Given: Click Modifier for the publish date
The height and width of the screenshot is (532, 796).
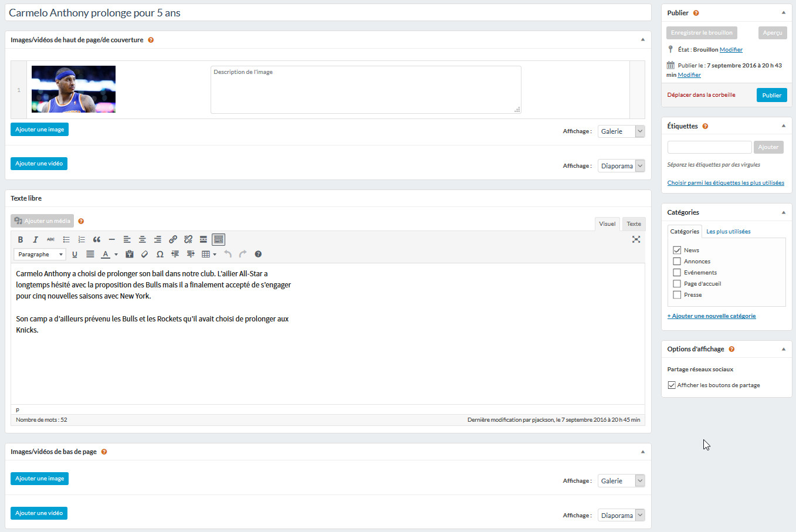Looking at the screenshot, I should 689,74.
